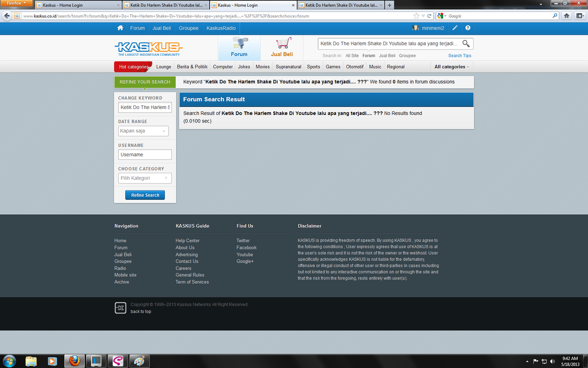Viewport: 588px width, 368px height.
Task: Open Forum in top blue navbar
Action: 137,28
